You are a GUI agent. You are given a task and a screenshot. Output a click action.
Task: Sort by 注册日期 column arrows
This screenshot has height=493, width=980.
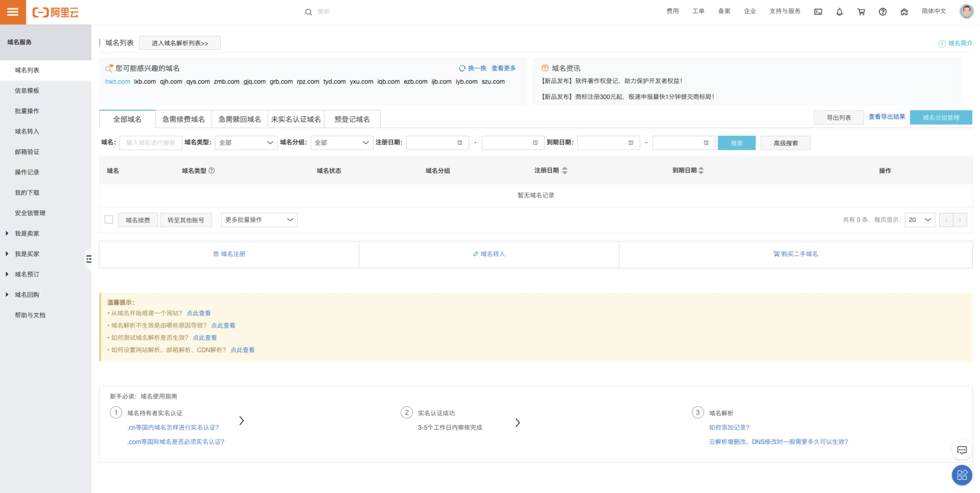(565, 171)
